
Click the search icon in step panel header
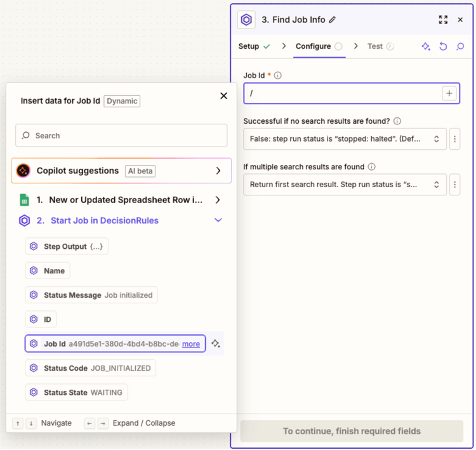(x=460, y=46)
